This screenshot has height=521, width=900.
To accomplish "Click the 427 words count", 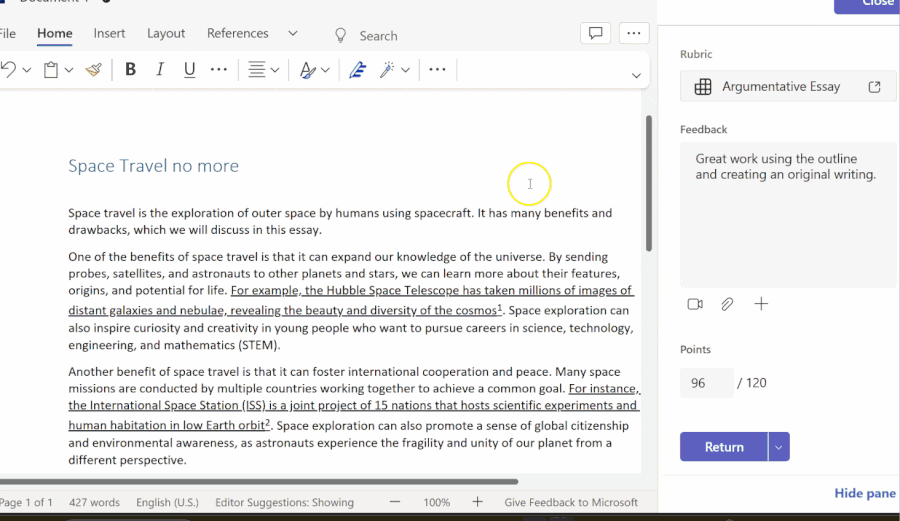I will pyautogui.click(x=95, y=502).
